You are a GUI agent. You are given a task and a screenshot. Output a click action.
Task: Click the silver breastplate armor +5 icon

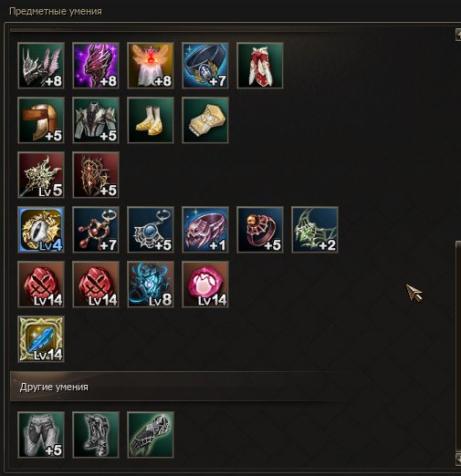coord(96,120)
